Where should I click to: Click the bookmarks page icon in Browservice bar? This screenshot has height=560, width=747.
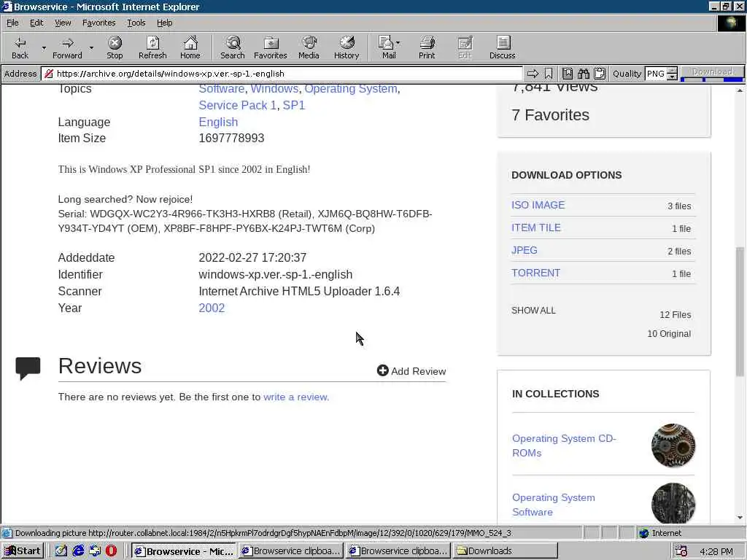pos(568,74)
